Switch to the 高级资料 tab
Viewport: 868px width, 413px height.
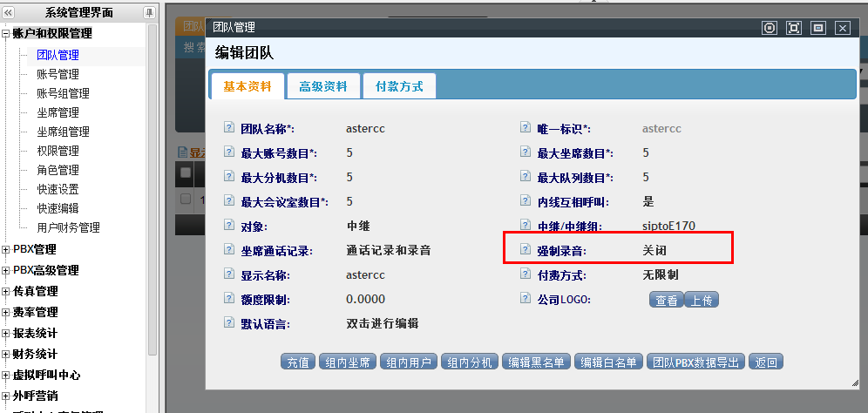[x=322, y=86]
